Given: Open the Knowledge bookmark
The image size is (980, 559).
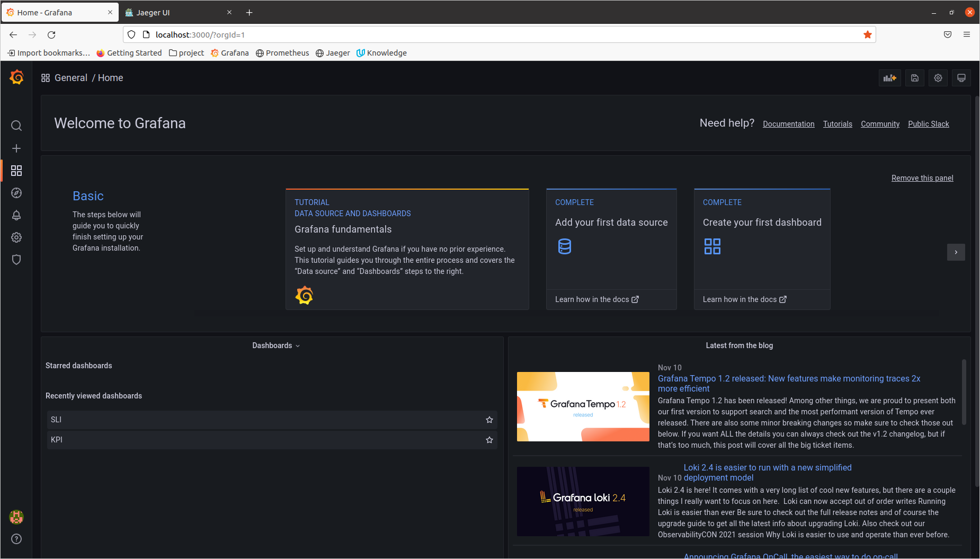Looking at the screenshot, I should tap(381, 53).
